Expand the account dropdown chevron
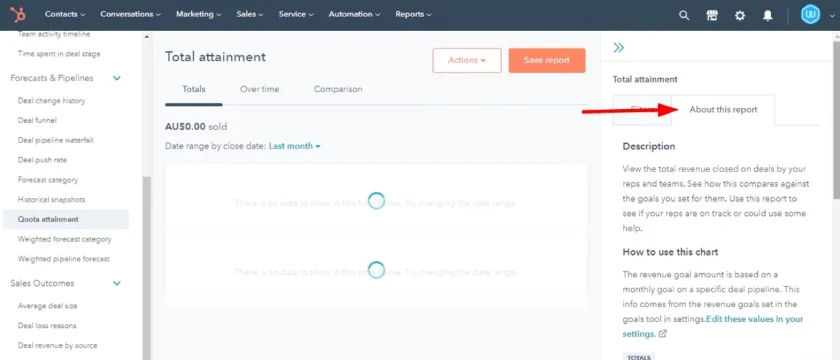Screen dimensions: 840x360 831,16
